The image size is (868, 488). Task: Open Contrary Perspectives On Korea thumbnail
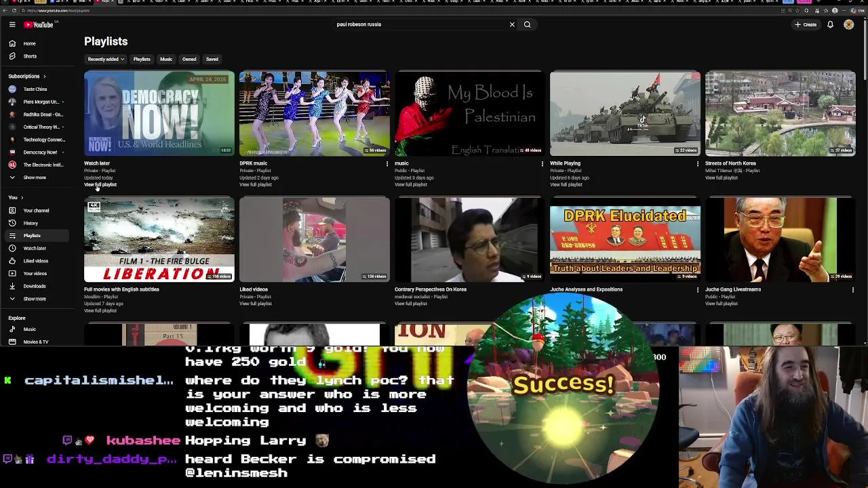(470, 240)
